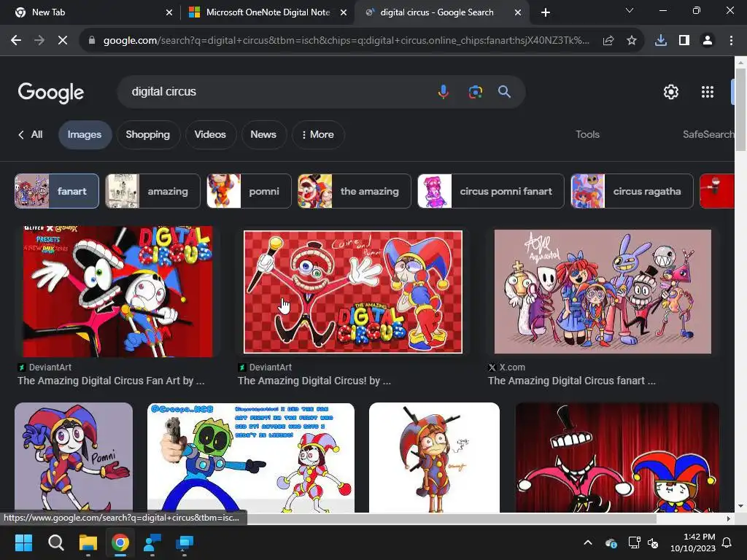
Task: Open Google quick settings gear
Action: pos(671,91)
